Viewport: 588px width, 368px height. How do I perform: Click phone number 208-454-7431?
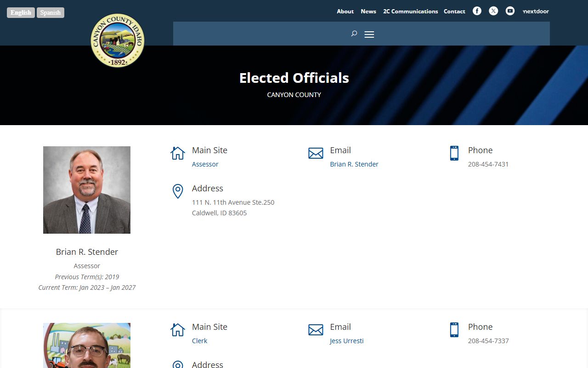(488, 164)
